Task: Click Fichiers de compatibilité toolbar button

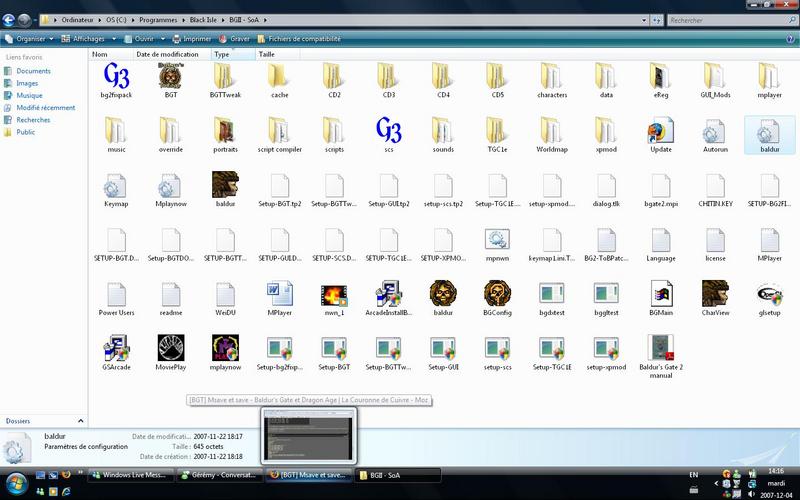Action: pyautogui.click(x=299, y=39)
